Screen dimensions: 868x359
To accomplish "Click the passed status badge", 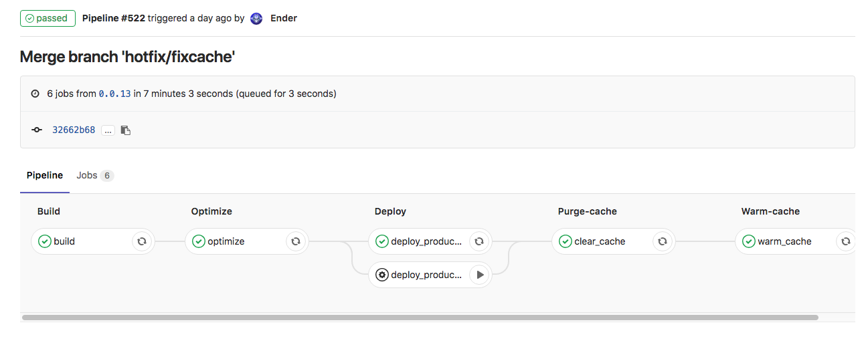I will click(48, 19).
